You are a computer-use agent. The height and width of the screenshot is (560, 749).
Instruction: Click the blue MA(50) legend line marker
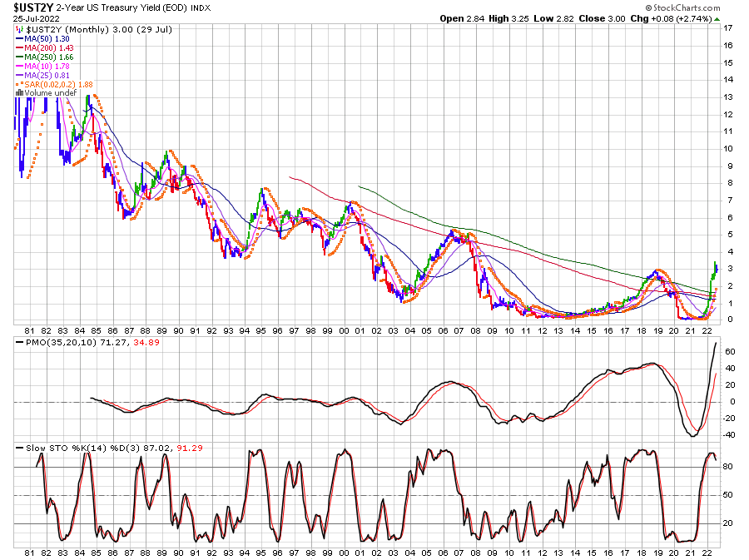[x=18, y=40]
